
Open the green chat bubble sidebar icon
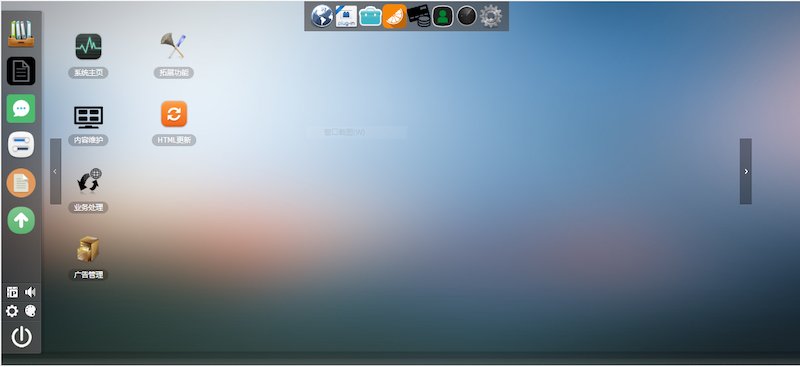21,108
